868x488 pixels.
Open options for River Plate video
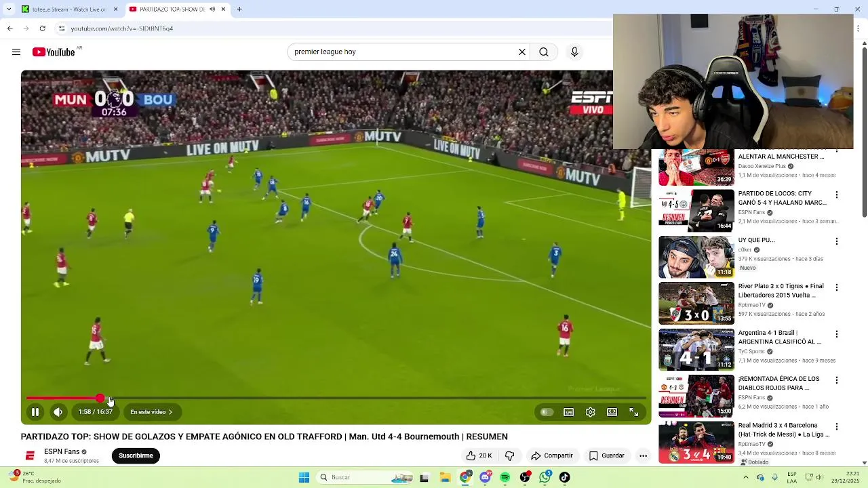coord(836,287)
